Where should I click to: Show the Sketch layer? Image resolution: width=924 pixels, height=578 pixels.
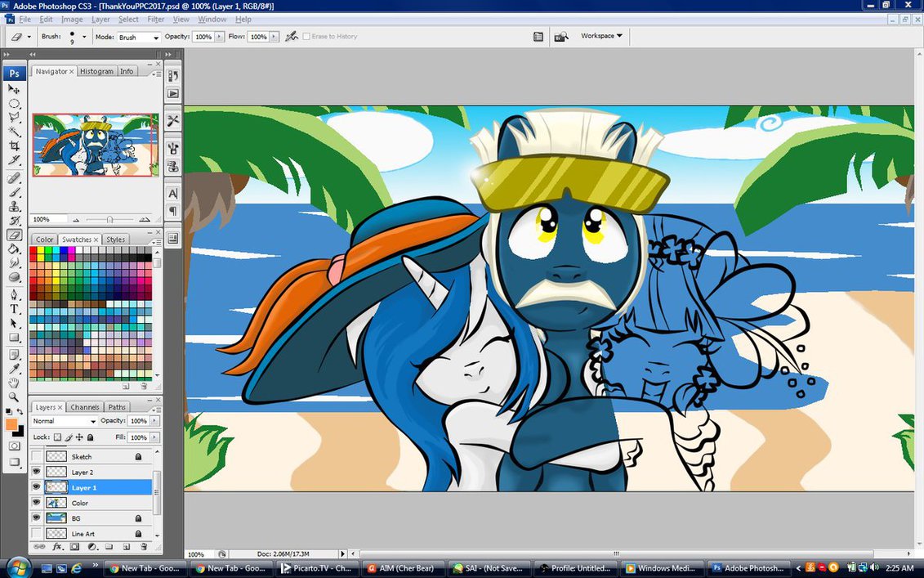pyautogui.click(x=36, y=457)
